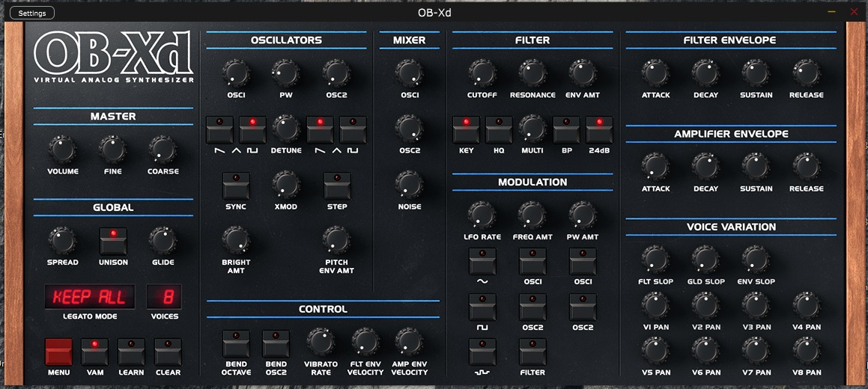Toggle the KEY filter tracking button
Viewport: 868px width, 389px height.
tap(466, 129)
